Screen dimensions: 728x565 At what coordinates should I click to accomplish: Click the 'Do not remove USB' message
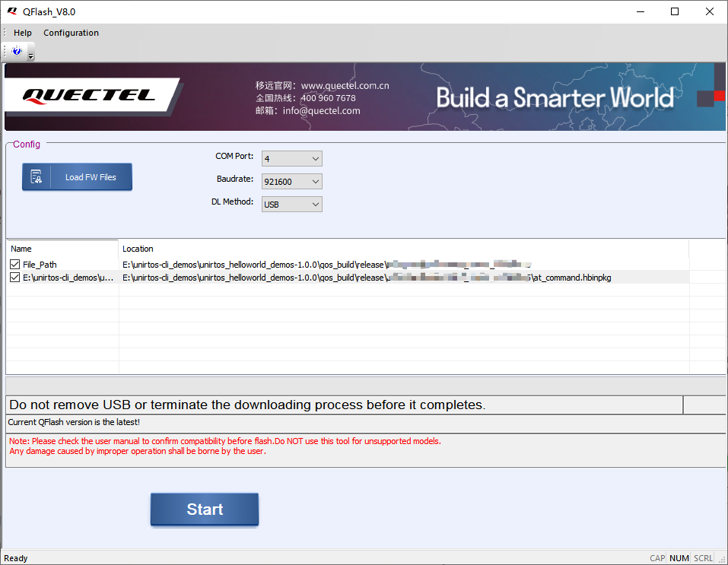click(x=247, y=405)
